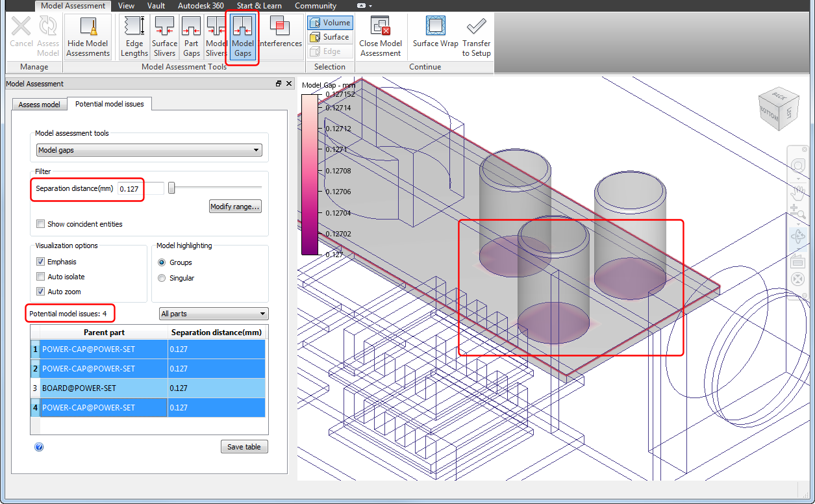Open the All parts filter dropdown
Image resolution: width=815 pixels, height=504 pixels.
point(214,314)
